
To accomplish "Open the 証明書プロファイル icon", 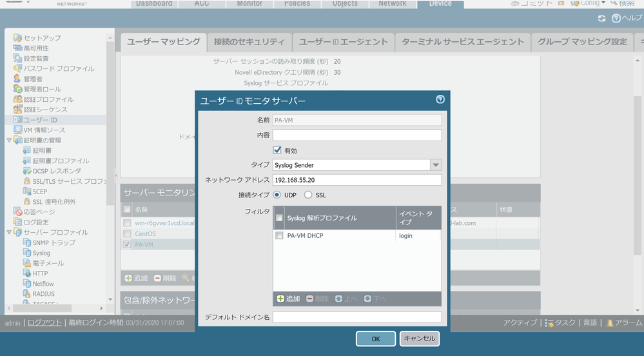I will coord(26,161).
